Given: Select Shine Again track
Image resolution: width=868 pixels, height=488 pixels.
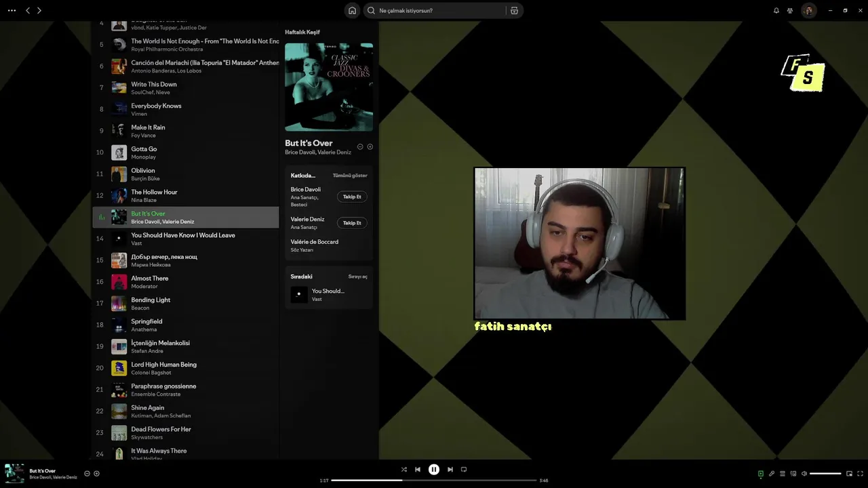Looking at the screenshot, I should (185, 411).
